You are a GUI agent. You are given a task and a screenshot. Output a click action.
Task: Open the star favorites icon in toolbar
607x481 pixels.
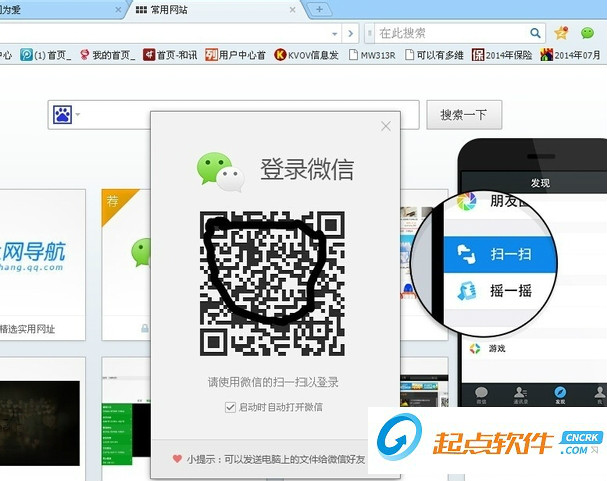click(561, 33)
